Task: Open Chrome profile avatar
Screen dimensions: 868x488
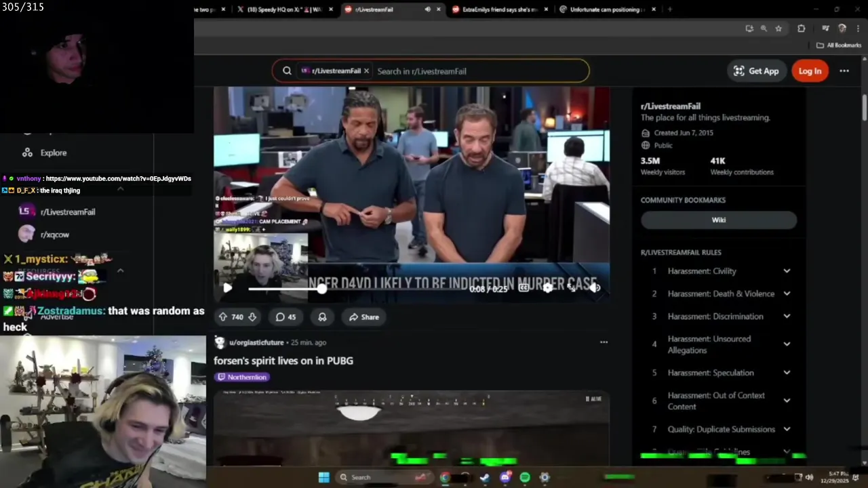Action: click(x=842, y=28)
